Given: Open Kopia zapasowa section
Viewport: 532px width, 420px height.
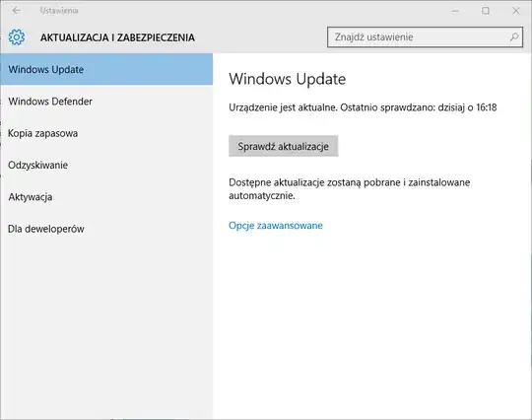Looking at the screenshot, I should coord(106,133).
